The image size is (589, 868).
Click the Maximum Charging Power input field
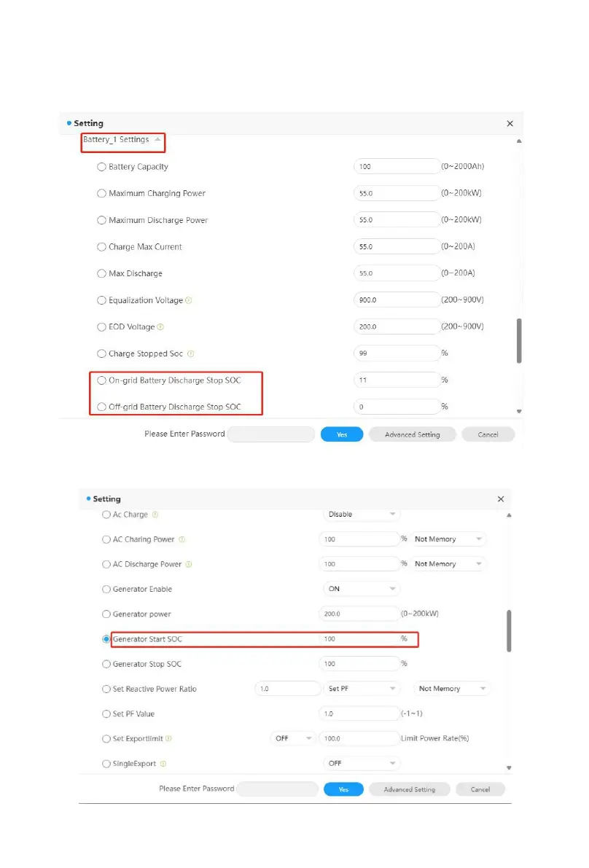click(397, 194)
